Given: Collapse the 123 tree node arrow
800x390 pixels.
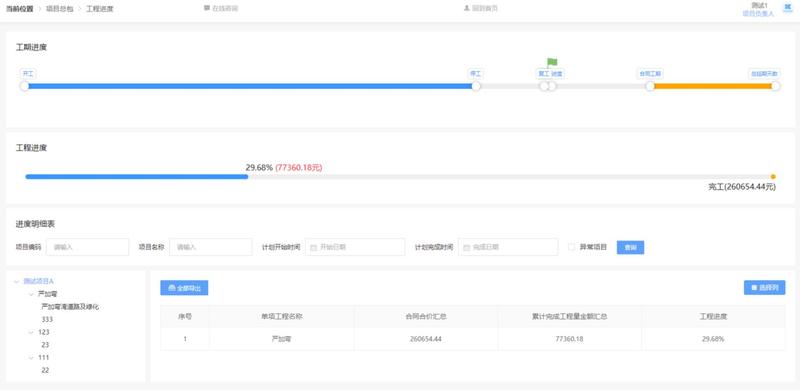Looking at the screenshot, I should (31, 332).
